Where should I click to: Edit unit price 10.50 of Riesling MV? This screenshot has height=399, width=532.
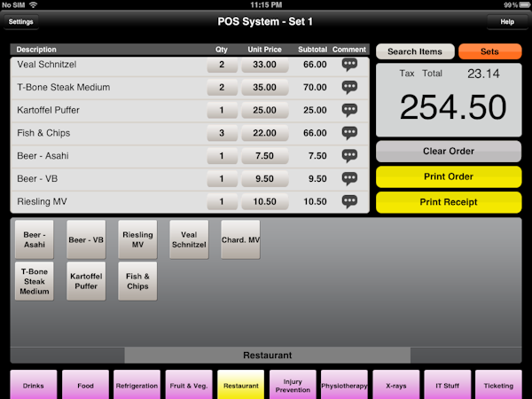pos(264,201)
